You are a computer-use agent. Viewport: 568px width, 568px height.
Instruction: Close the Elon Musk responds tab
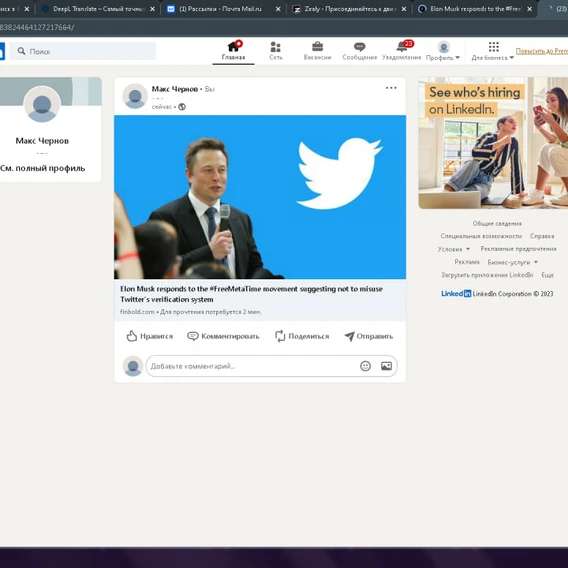529,9
